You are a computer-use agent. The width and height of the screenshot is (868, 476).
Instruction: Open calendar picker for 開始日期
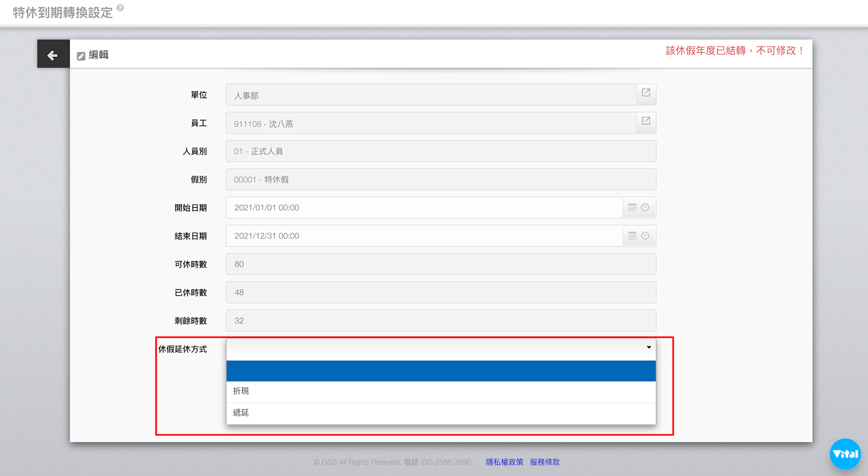tap(632, 207)
